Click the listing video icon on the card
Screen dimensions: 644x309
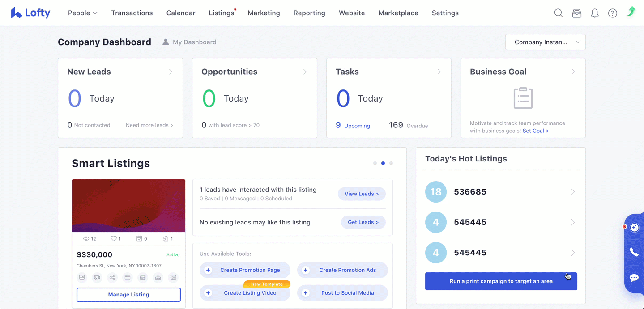click(x=97, y=278)
